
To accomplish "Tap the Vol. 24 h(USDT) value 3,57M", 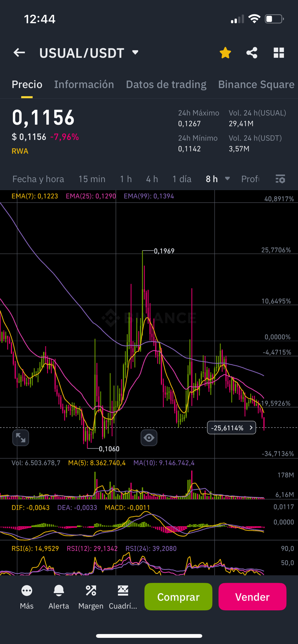I will pyautogui.click(x=239, y=149).
